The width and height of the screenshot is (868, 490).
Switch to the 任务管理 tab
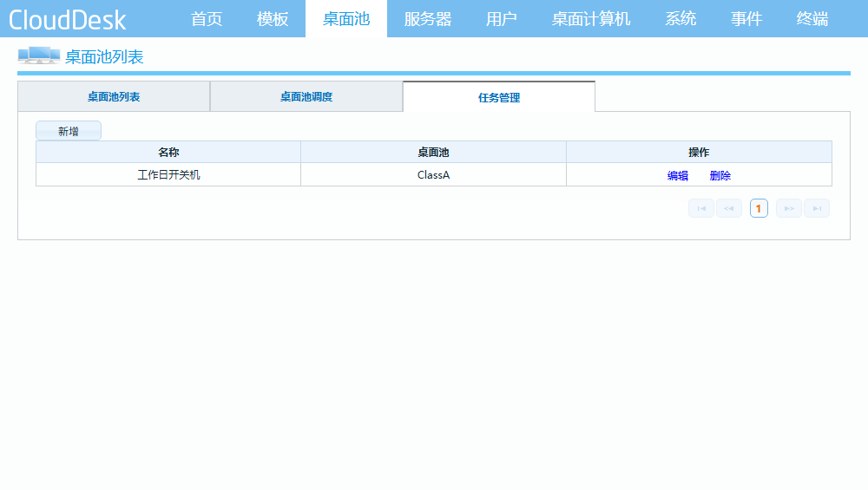pos(499,97)
